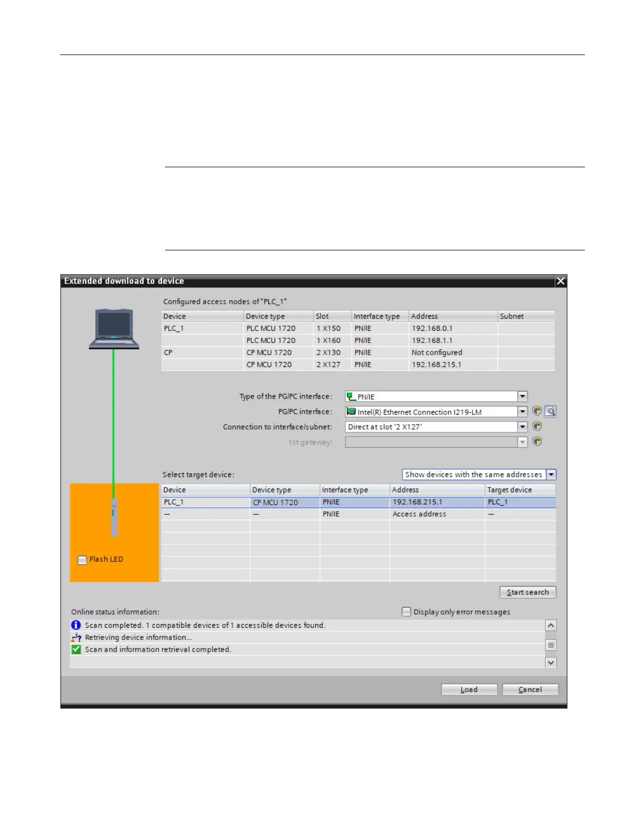Click the status log scroll down arrow
Viewport: 630px width, 840px height.
pos(551,663)
